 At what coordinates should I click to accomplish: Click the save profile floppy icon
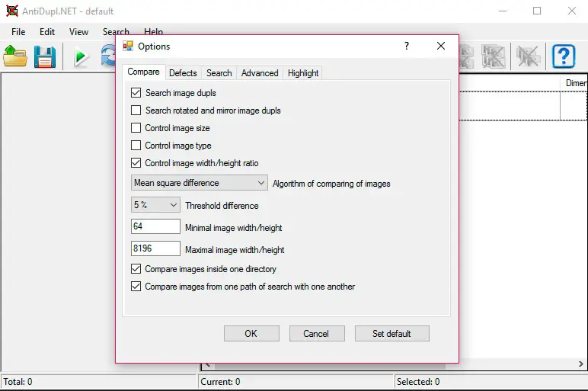coord(45,56)
